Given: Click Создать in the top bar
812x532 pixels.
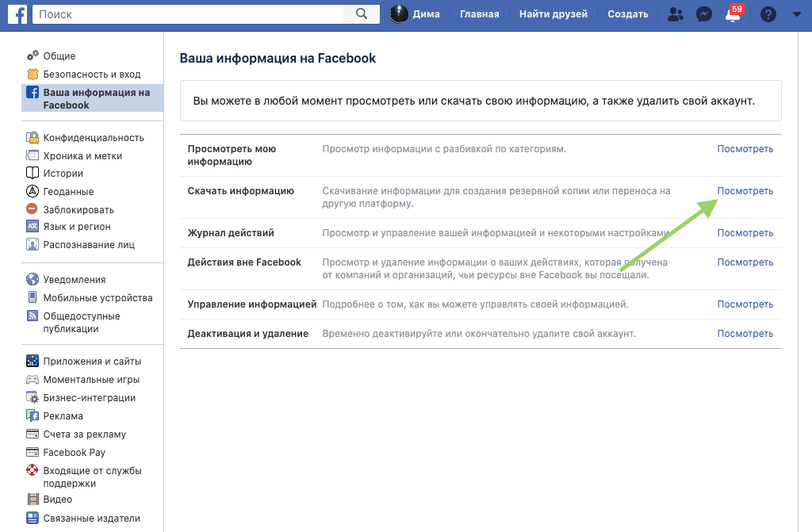Looking at the screenshot, I should (627, 14).
